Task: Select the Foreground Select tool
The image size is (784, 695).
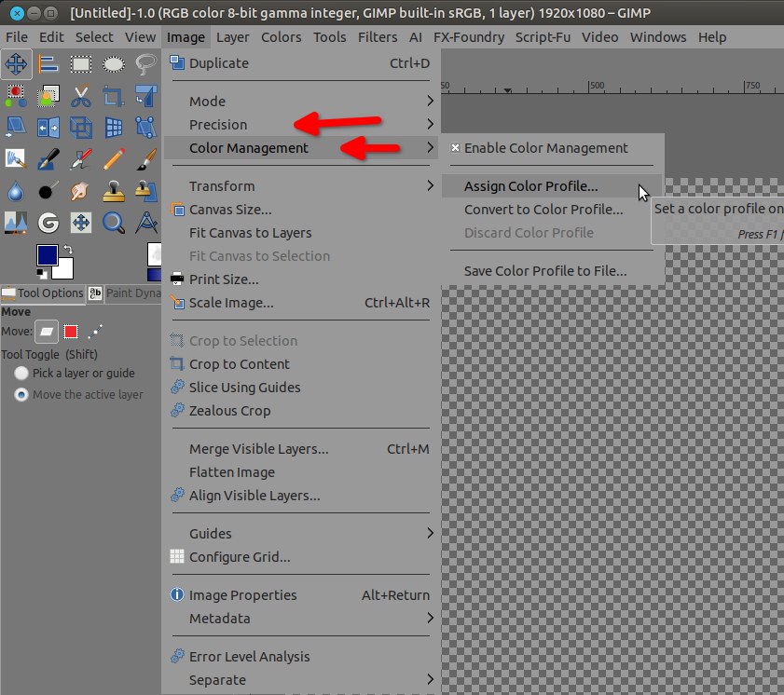Action: pos(48,96)
